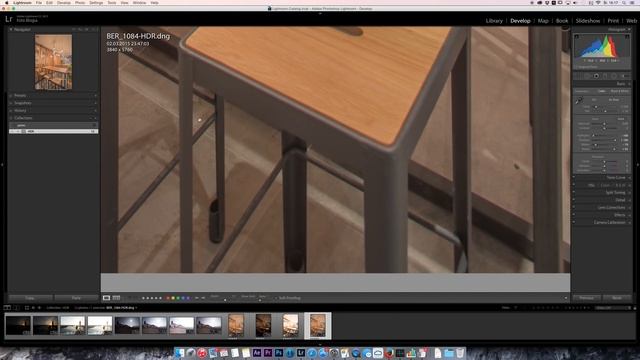Open toolbar content dropdown arrow
This screenshot has width=640, height=360.
566,298
